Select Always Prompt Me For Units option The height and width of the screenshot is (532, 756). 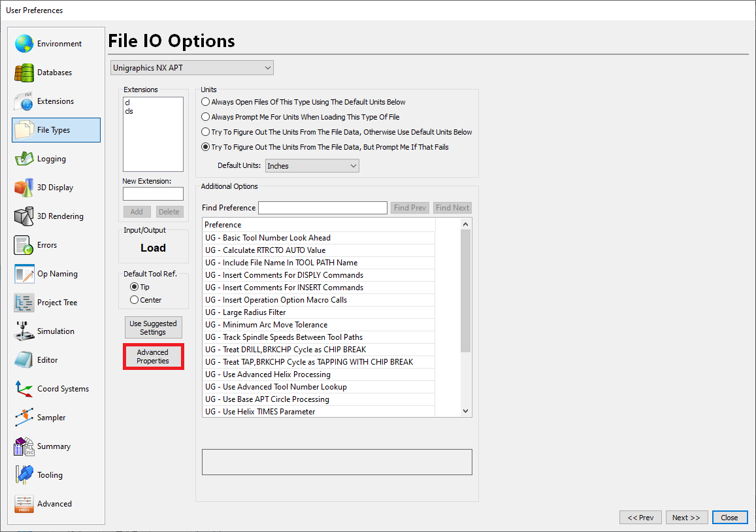[x=205, y=117]
